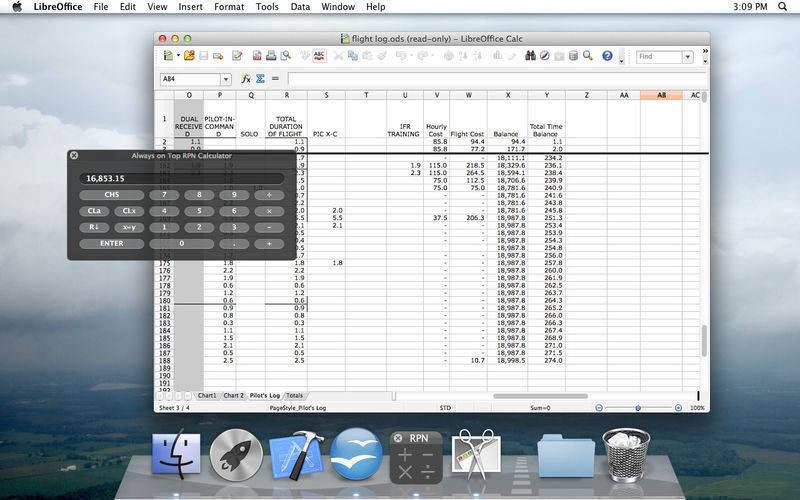This screenshot has width=800, height=500.
Task: Click the 7 key on RPN calculator
Action: tap(164, 195)
